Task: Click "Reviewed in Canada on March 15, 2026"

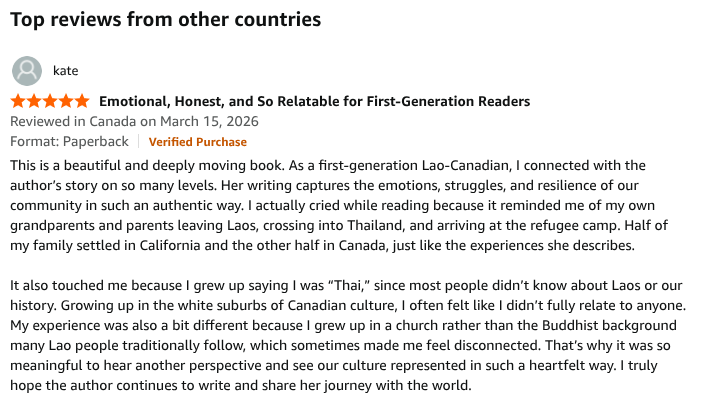Action: pyautogui.click(x=134, y=122)
